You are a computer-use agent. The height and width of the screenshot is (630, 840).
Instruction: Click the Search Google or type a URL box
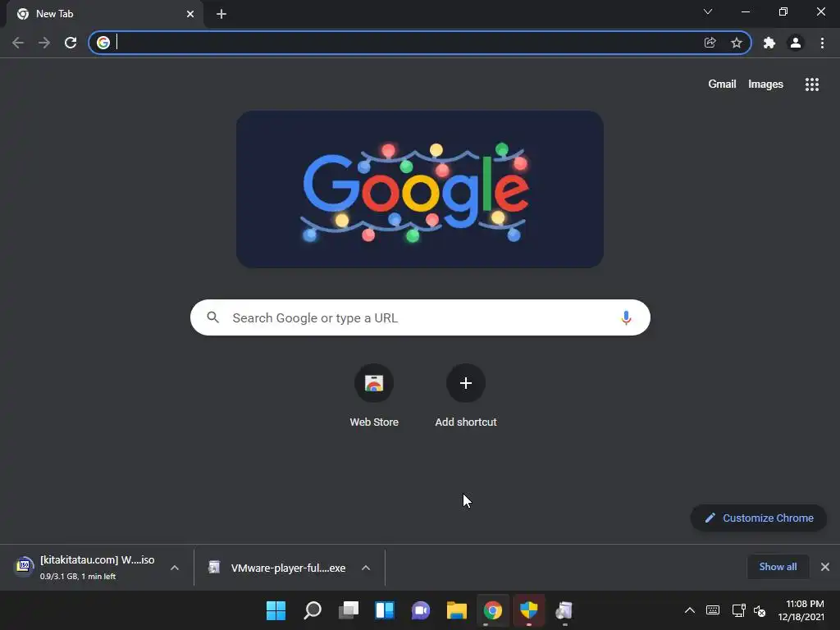point(420,317)
